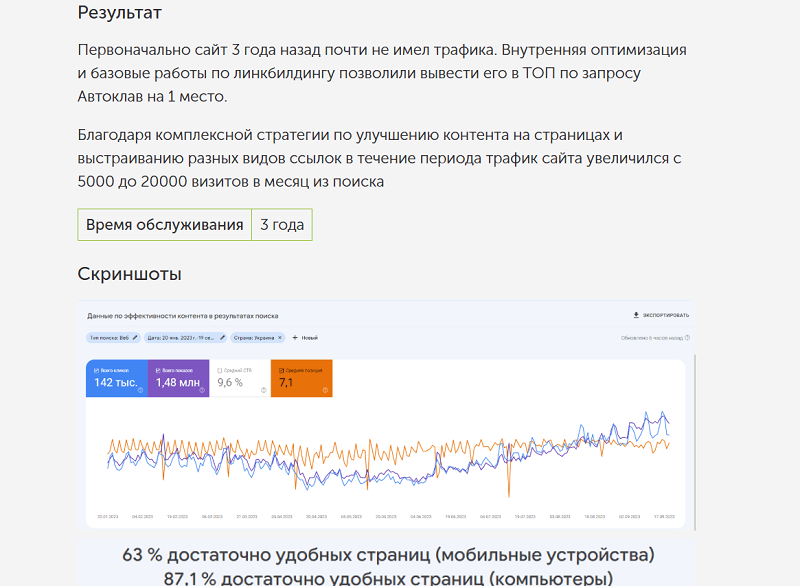This screenshot has width=800, height=586.
Task: Click the help icon in the '1,48 млн' impressions card
Action: click(202, 390)
